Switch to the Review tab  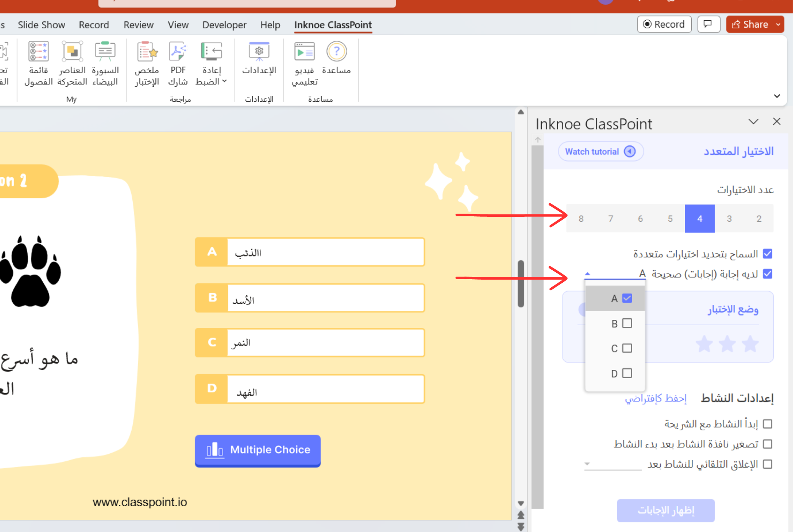138,25
